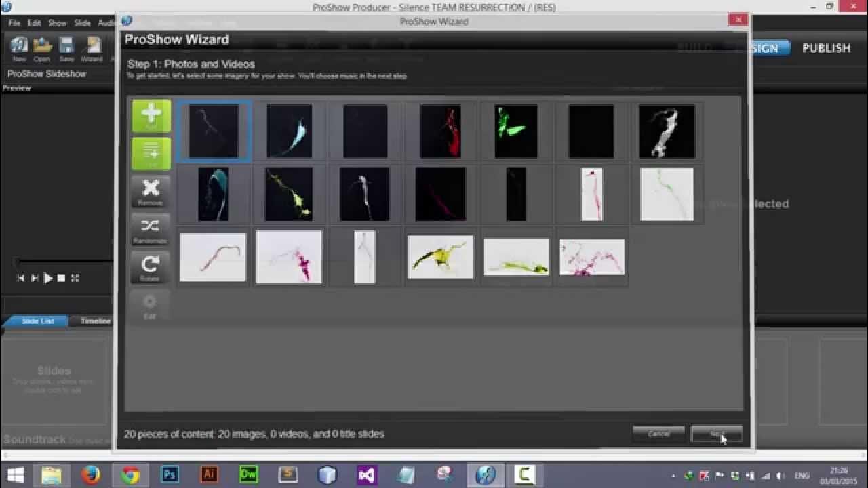The height and width of the screenshot is (488, 868).
Task: Click the preview stop button
Action: pyautogui.click(x=61, y=278)
